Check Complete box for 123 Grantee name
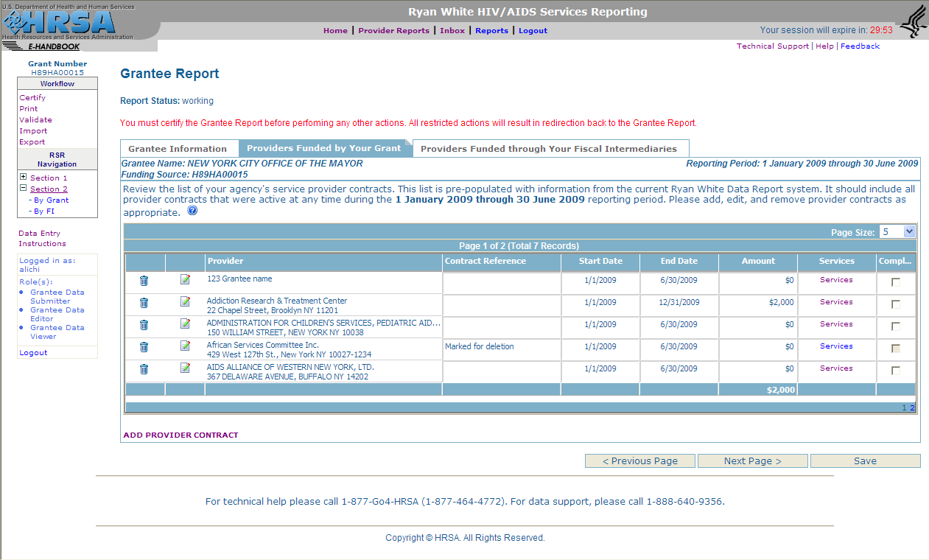Viewport: 929px width, 560px height. click(x=896, y=282)
